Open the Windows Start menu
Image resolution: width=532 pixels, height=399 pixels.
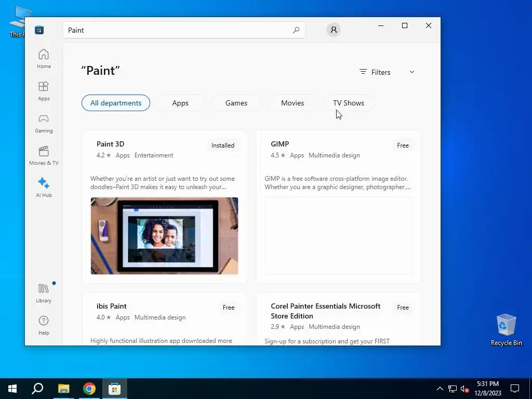click(x=12, y=389)
